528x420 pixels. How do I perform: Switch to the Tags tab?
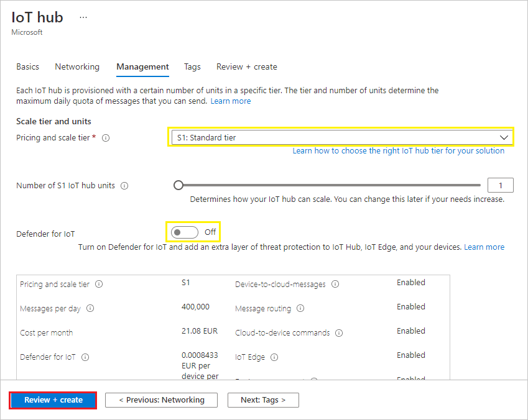pos(192,66)
